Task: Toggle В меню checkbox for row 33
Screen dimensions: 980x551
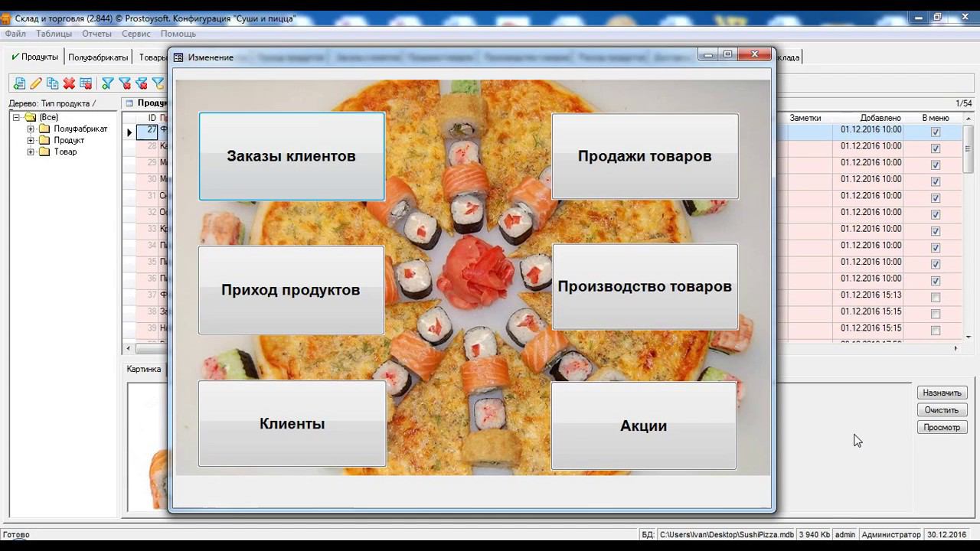Action: pos(935,231)
